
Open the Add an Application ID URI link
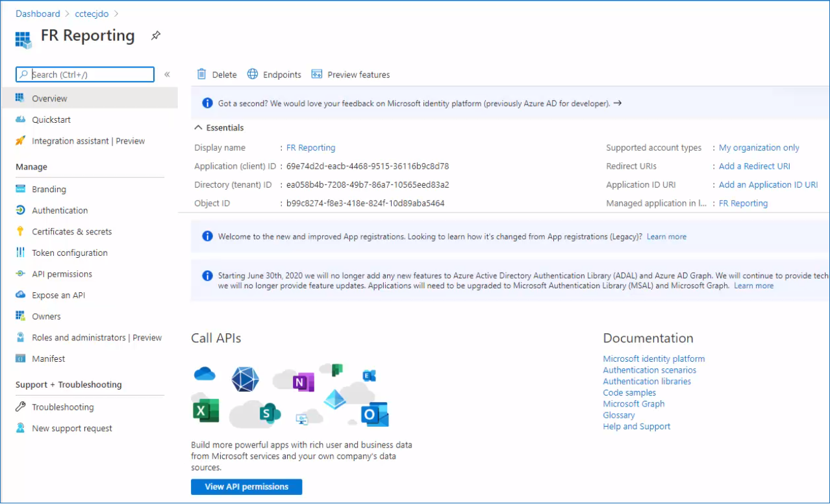pos(768,185)
